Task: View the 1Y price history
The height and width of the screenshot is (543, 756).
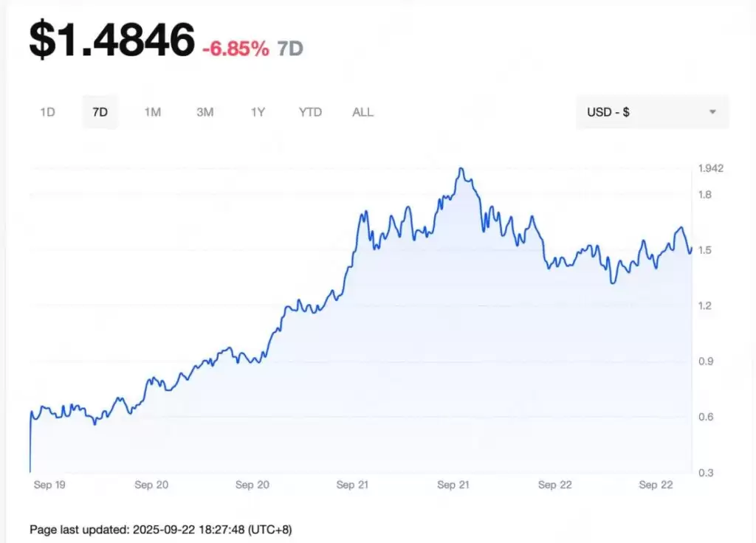Action: point(258,112)
